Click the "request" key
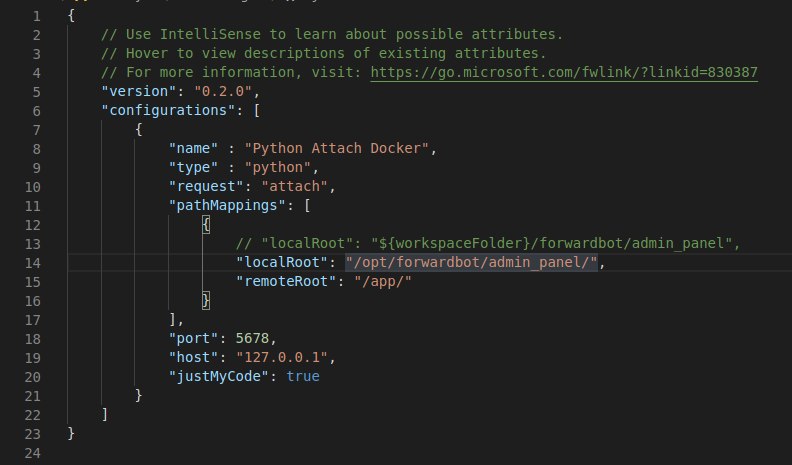Screen dimensions: 792x465 tap(207, 187)
